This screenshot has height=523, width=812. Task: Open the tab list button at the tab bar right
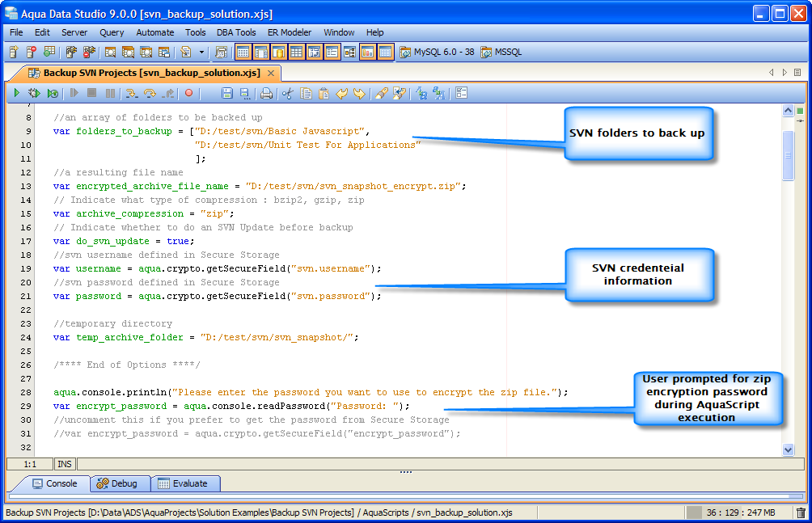[797, 73]
